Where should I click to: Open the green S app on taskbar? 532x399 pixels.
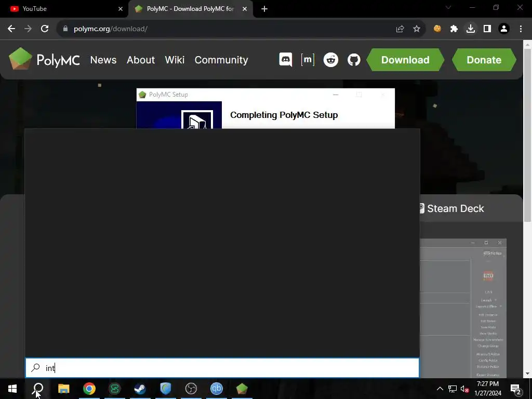(115, 389)
